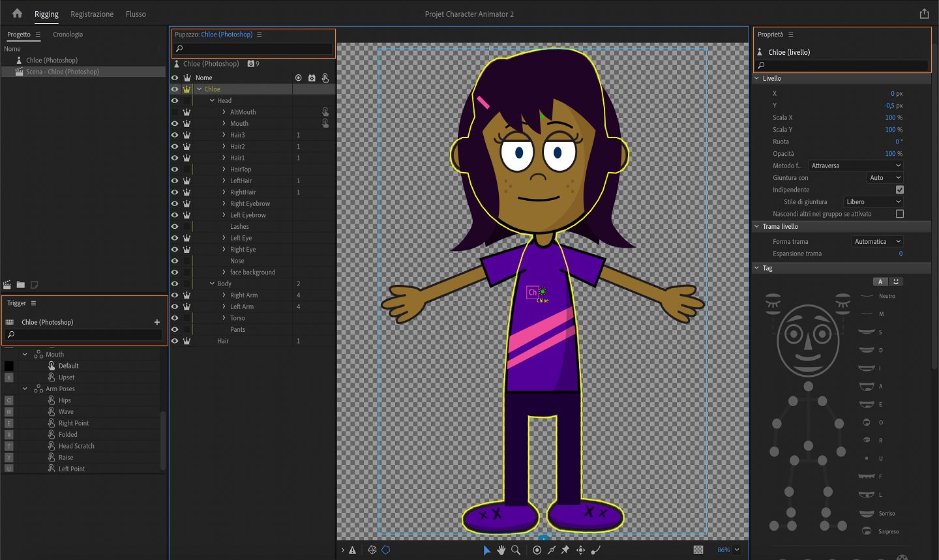Image resolution: width=939 pixels, height=560 pixels.
Task: Uncheck the Indipendente checkbox
Action: pos(900,190)
